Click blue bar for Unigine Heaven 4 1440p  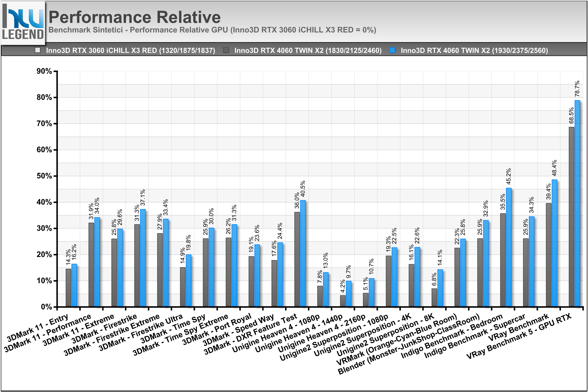click(349, 294)
